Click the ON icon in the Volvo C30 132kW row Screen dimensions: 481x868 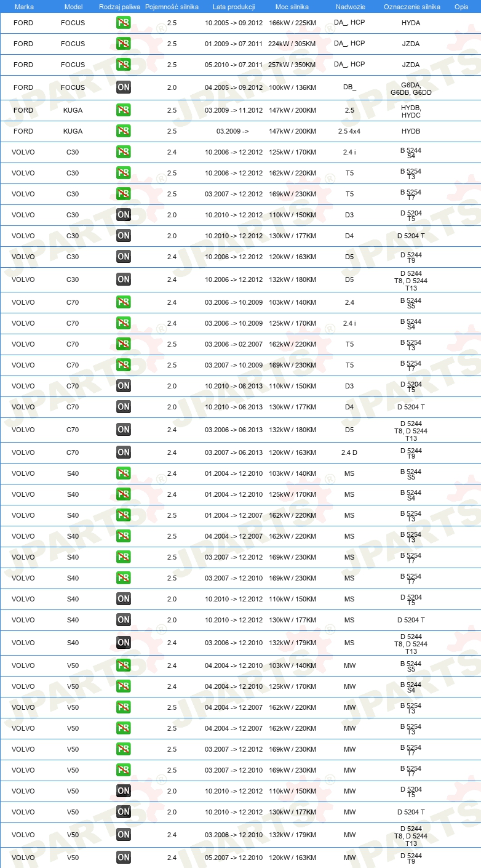(x=124, y=279)
